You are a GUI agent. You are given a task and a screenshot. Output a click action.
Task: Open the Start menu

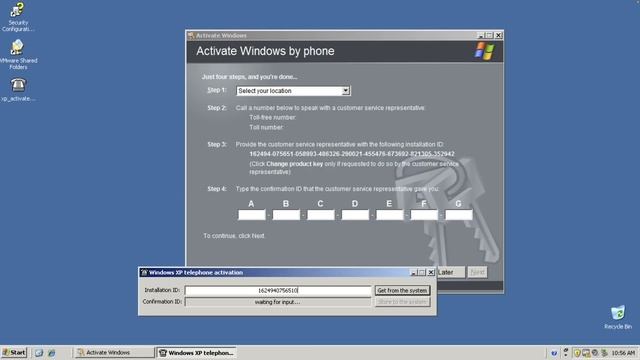pos(14,352)
